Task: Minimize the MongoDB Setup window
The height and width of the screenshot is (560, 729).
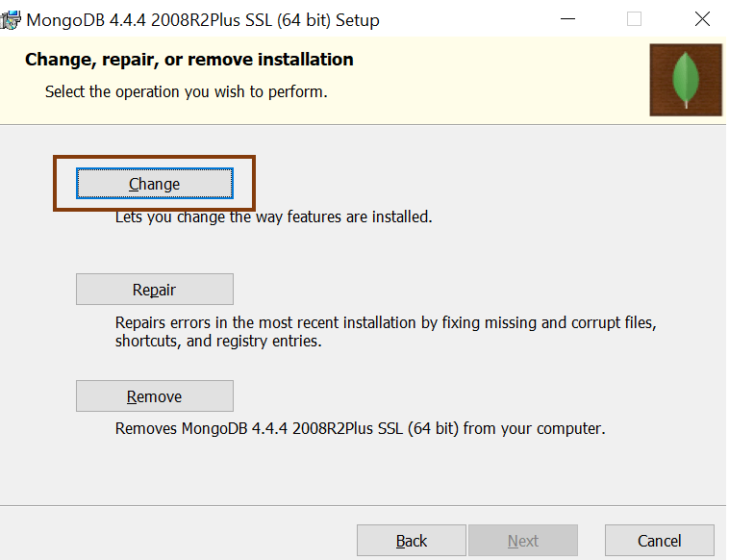Action: [567, 19]
